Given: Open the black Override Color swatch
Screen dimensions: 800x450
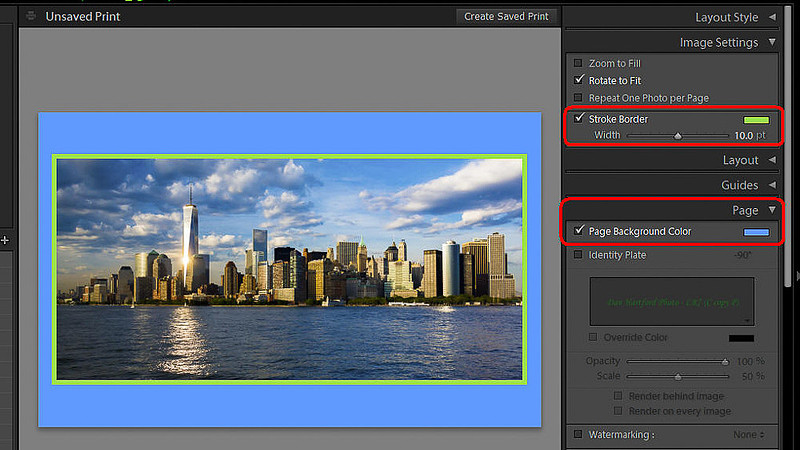Looking at the screenshot, I should pyautogui.click(x=741, y=338).
